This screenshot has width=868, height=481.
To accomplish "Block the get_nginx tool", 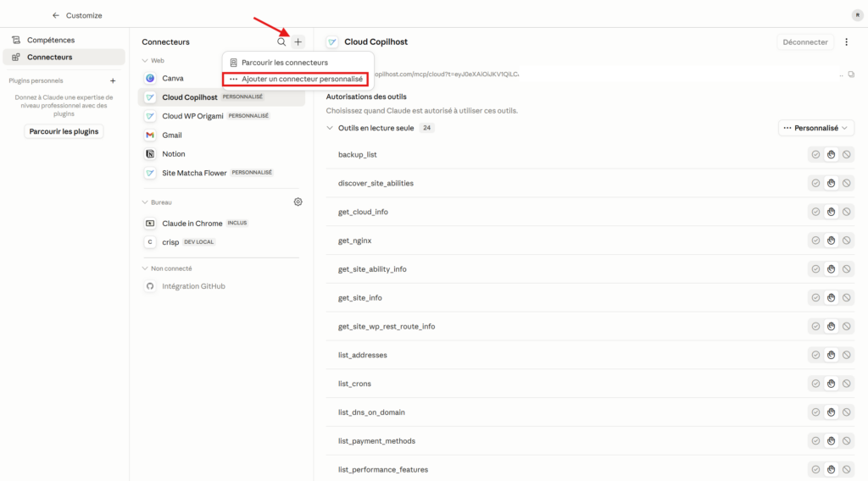I will [x=847, y=240].
